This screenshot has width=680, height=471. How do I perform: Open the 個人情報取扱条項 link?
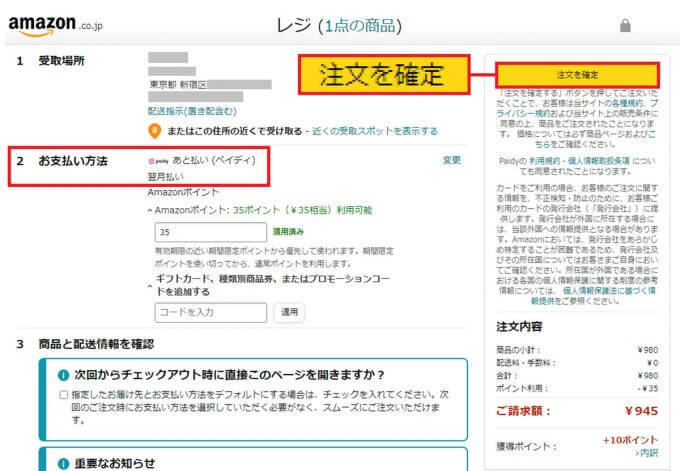coord(598,161)
